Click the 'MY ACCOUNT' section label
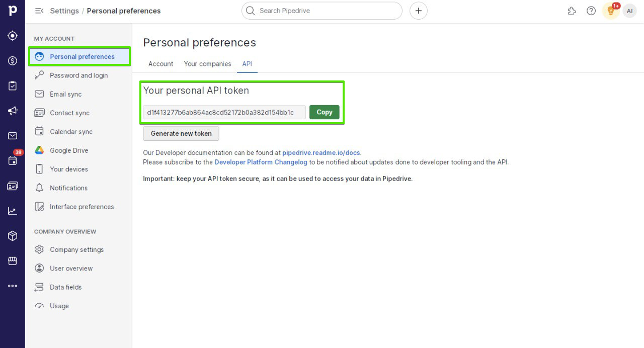Image resolution: width=644 pixels, height=348 pixels. coord(54,39)
